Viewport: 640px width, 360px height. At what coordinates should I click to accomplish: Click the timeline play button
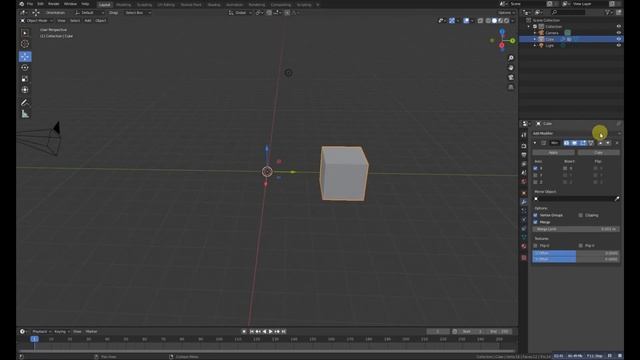click(271, 331)
